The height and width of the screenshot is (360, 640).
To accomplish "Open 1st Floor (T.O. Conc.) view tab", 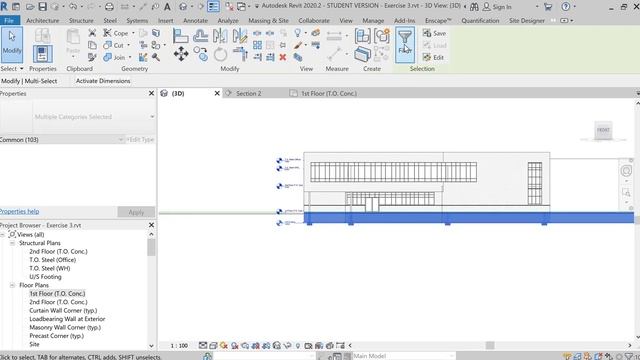I will 329,93.
